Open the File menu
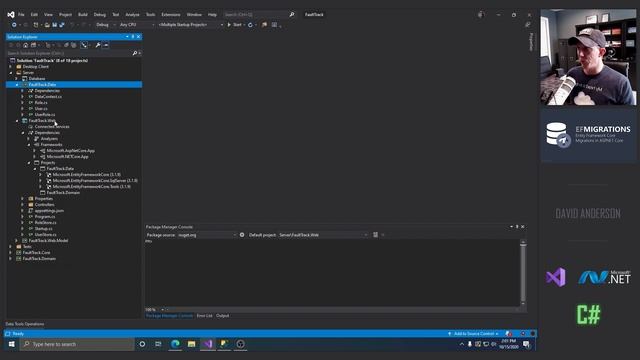The width and height of the screenshot is (640, 360). (21, 14)
